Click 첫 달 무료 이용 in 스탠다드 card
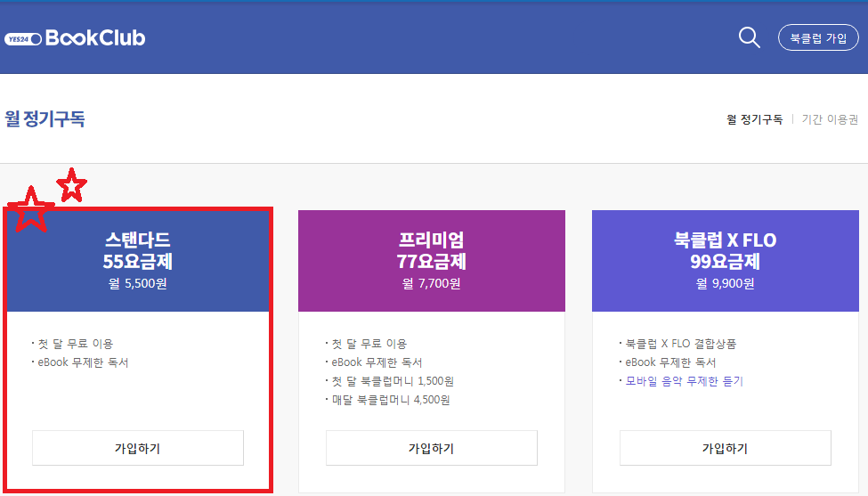 [76, 344]
